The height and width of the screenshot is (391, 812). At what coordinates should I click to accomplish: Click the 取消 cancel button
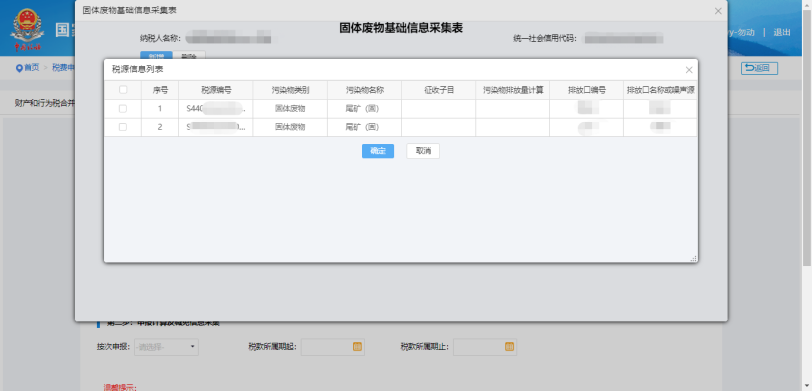click(423, 151)
